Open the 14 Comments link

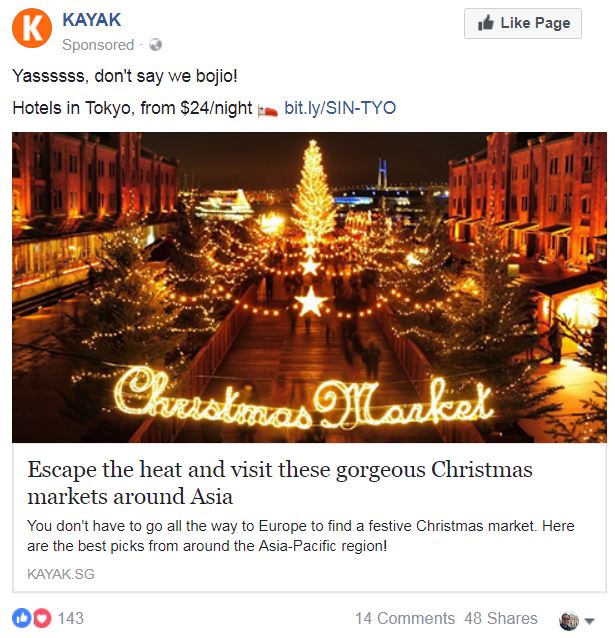point(405,618)
